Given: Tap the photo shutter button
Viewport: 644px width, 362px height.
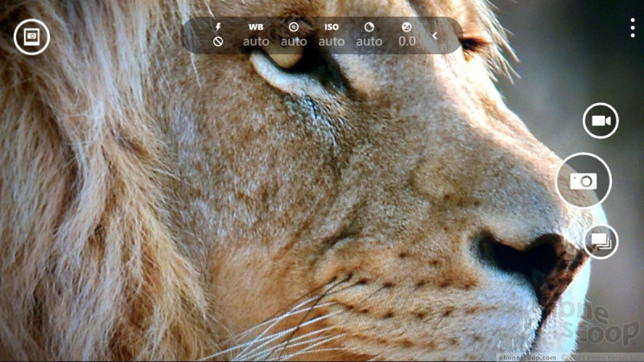Looking at the screenshot, I should 584,180.
